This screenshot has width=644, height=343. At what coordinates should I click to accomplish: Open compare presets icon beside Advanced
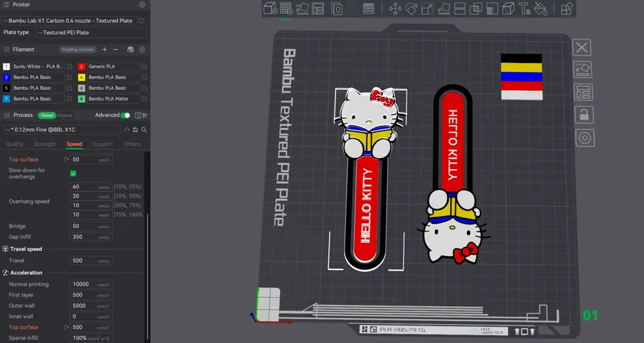click(x=144, y=115)
